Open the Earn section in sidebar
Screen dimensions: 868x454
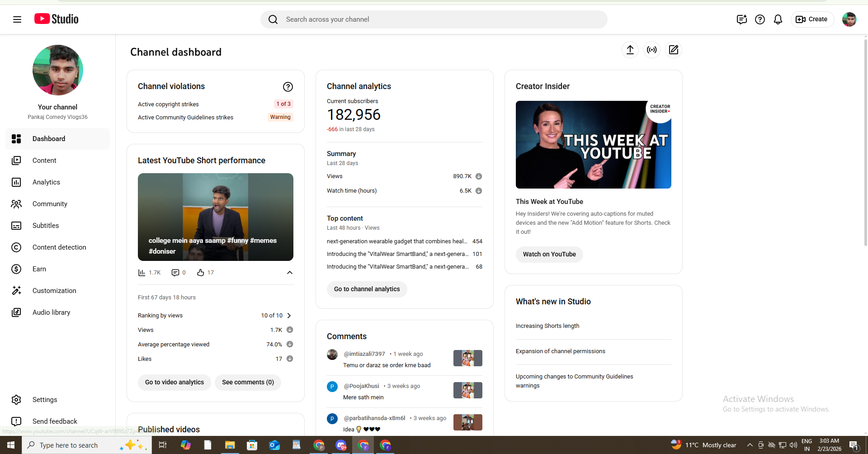click(x=39, y=269)
